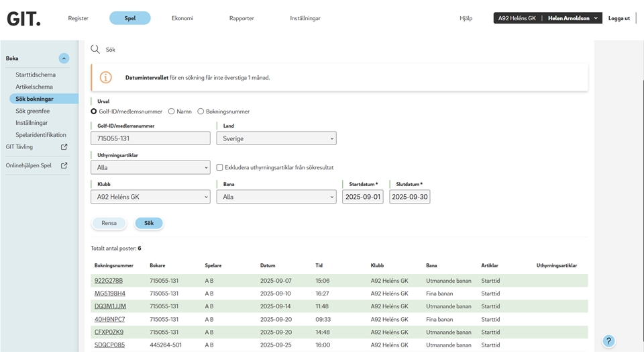Select the Namn radio option
644x352 pixels.
click(x=172, y=112)
